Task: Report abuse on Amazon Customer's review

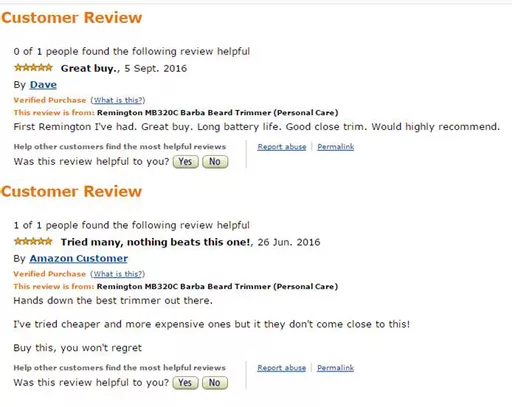Action: click(x=282, y=368)
